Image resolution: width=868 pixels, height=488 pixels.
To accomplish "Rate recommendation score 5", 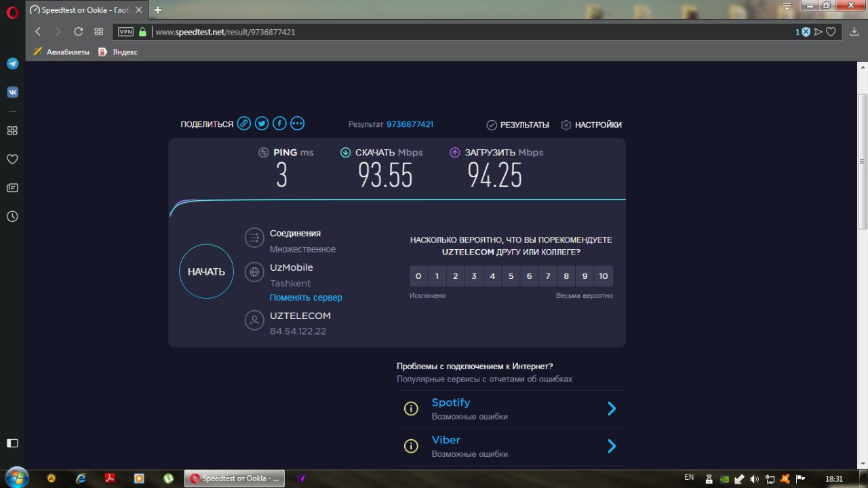I will [511, 276].
